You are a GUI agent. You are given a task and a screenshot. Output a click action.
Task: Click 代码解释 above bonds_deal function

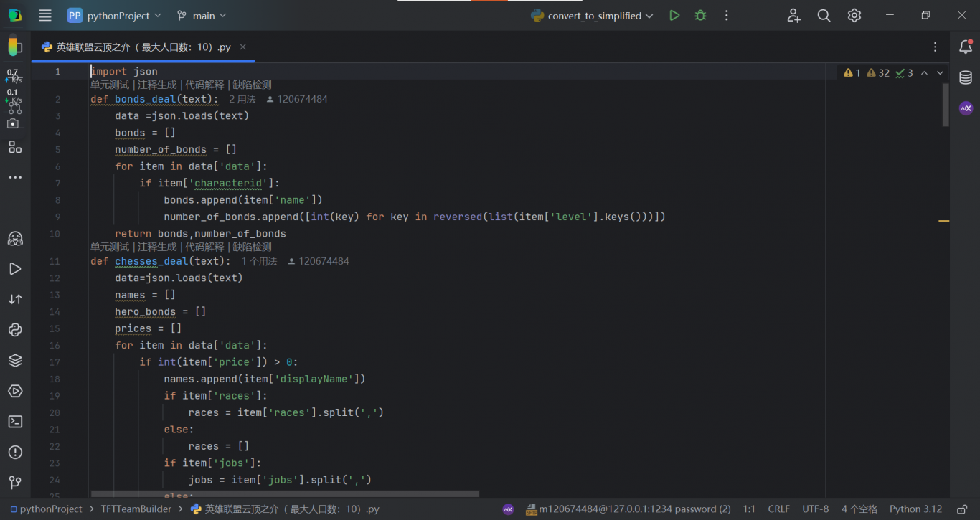[x=204, y=85]
